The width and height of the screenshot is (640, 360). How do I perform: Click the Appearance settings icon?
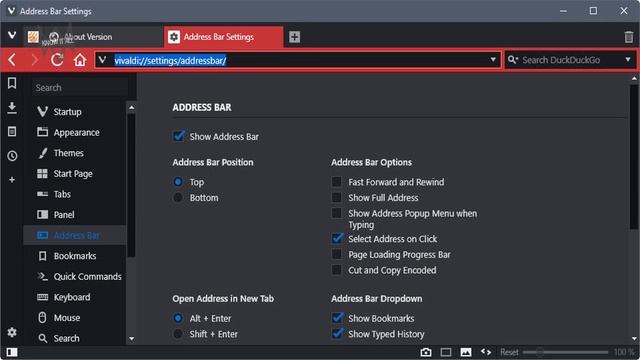click(42, 132)
